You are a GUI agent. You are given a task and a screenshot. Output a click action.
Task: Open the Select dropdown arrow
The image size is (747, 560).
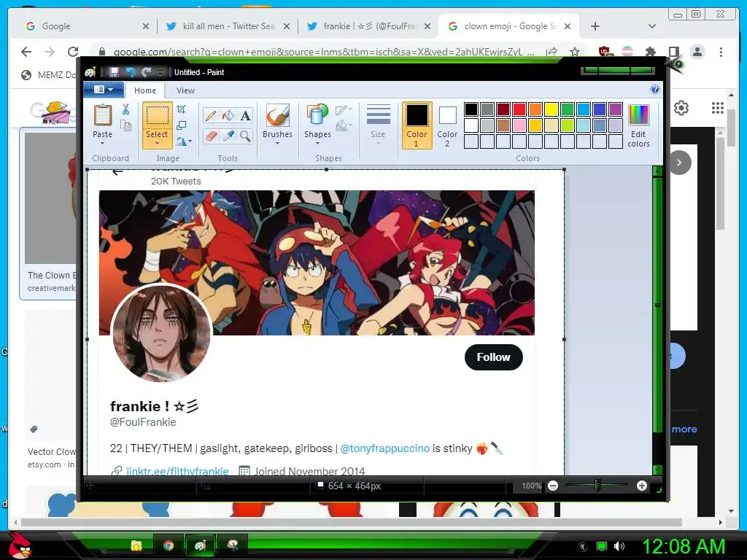pos(157,144)
